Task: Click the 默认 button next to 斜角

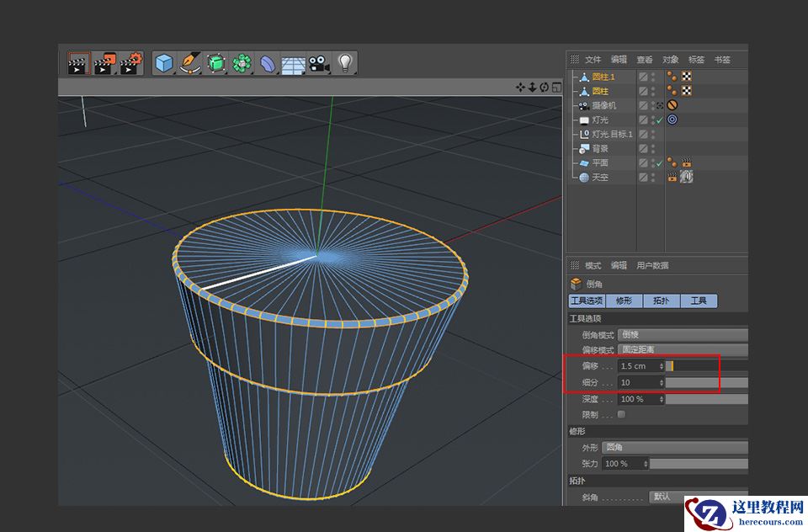Action: (662, 494)
